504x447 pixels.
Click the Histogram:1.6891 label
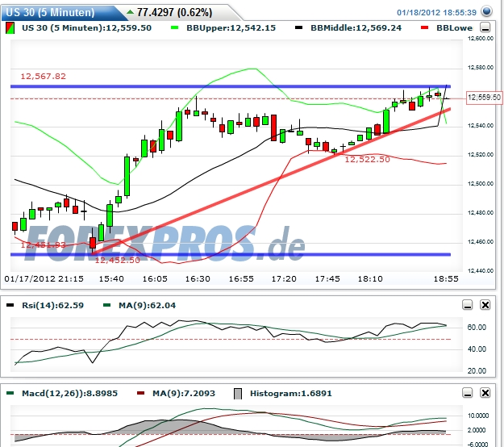pyautogui.click(x=291, y=393)
